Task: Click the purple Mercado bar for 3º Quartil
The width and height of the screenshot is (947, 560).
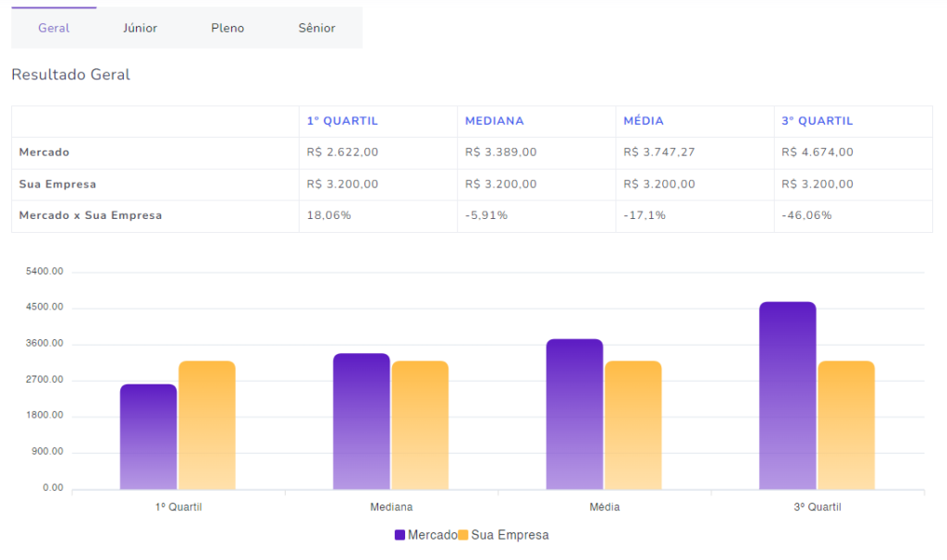Action: [787, 396]
